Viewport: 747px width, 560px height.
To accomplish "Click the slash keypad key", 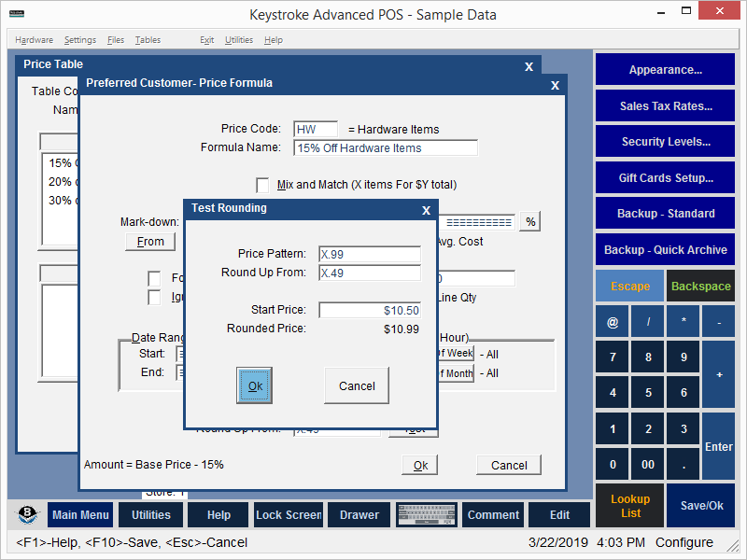I will pyautogui.click(x=648, y=321).
